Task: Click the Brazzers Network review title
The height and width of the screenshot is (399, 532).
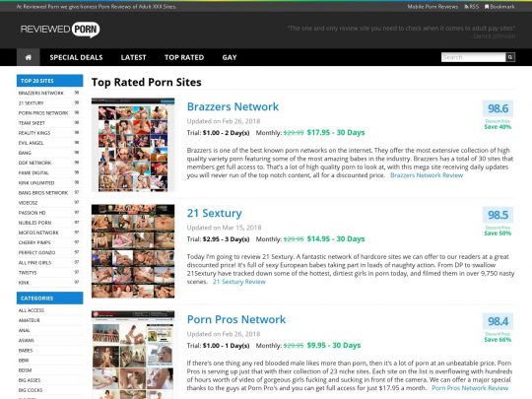Action: coord(233,106)
